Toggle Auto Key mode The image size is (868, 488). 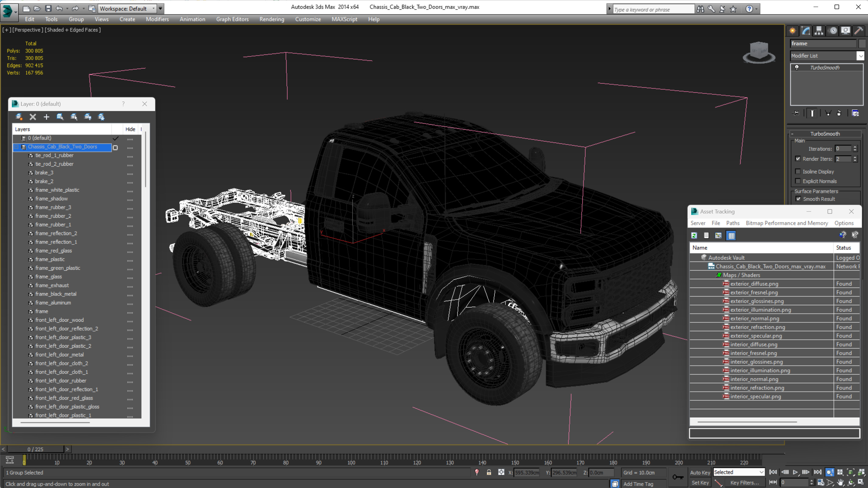(700, 472)
